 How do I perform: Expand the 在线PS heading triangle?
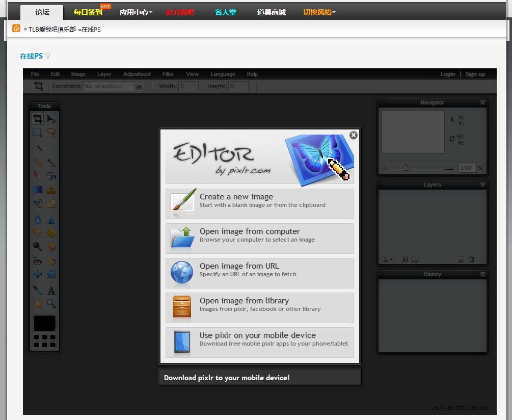48,56
